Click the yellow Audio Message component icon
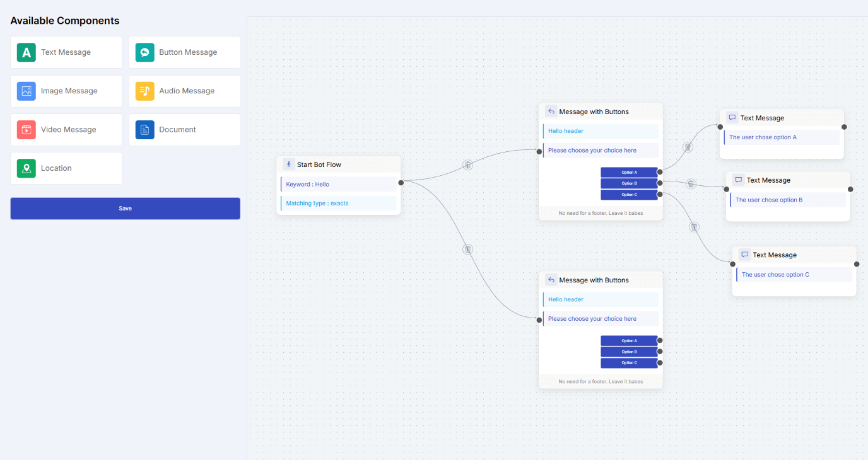Image resolution: width=868 pixels, height=460 pixels. click(144, 91)
